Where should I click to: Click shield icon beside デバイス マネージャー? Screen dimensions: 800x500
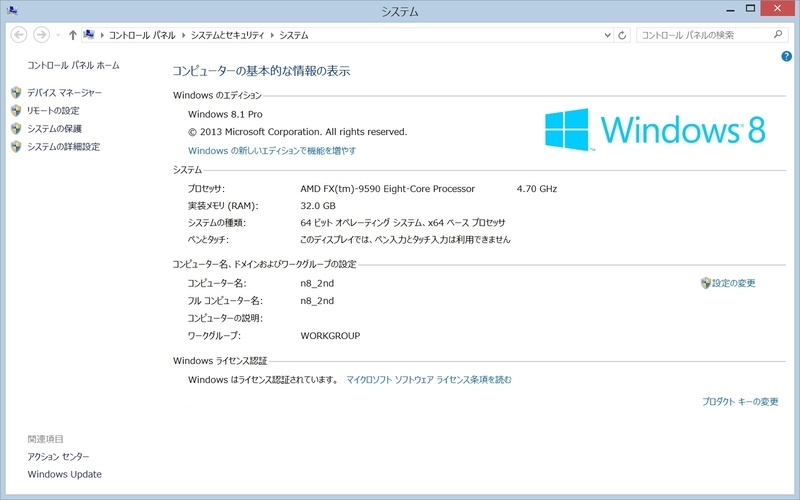16,92
